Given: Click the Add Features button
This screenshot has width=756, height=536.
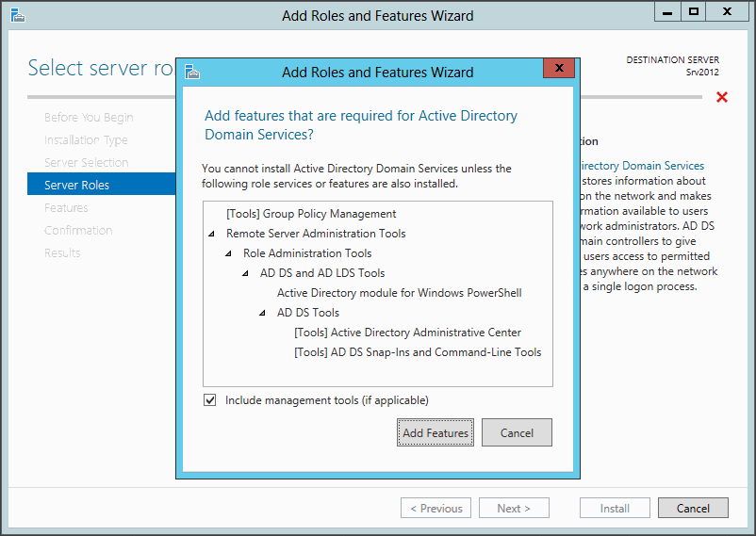Looking at the screenshot, I should [436, 432].
